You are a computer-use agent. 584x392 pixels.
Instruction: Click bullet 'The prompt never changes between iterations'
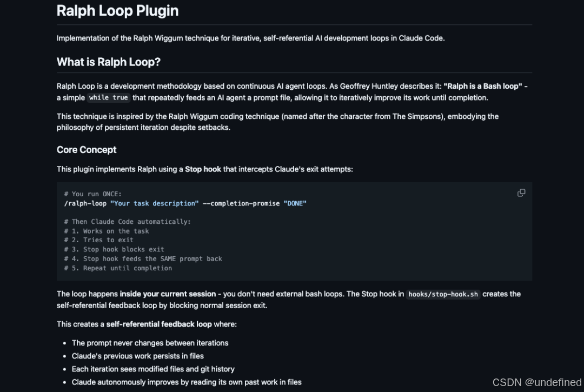point(150,343)
